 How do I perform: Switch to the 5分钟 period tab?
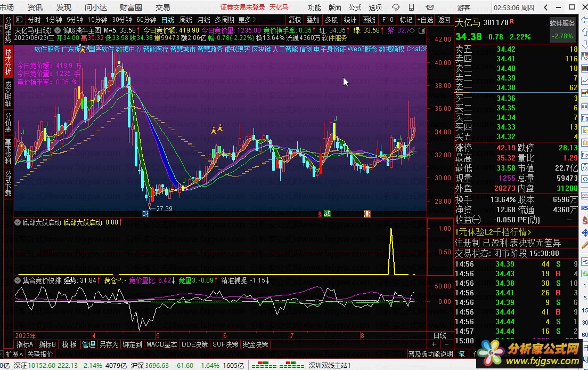(75, 20)
